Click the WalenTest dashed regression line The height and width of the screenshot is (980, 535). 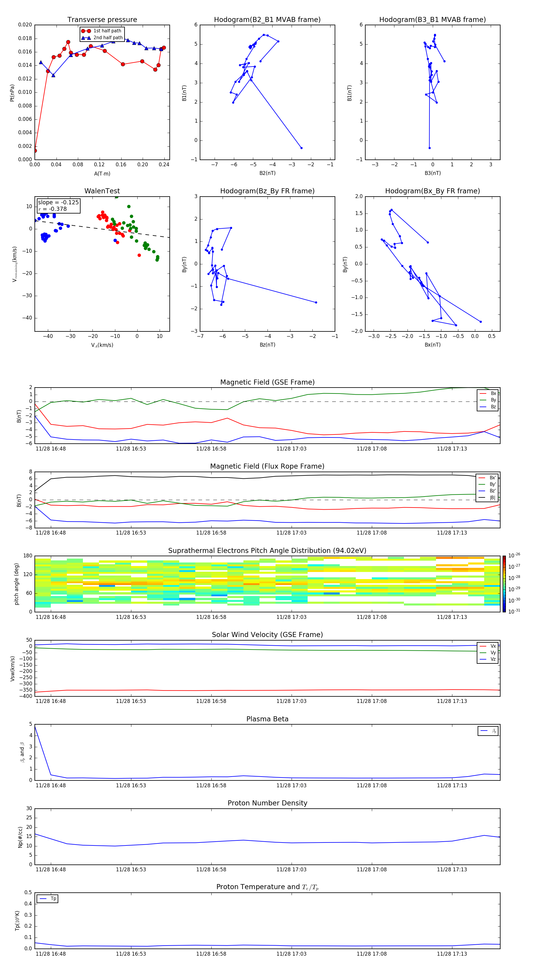[x=102, y=229]
